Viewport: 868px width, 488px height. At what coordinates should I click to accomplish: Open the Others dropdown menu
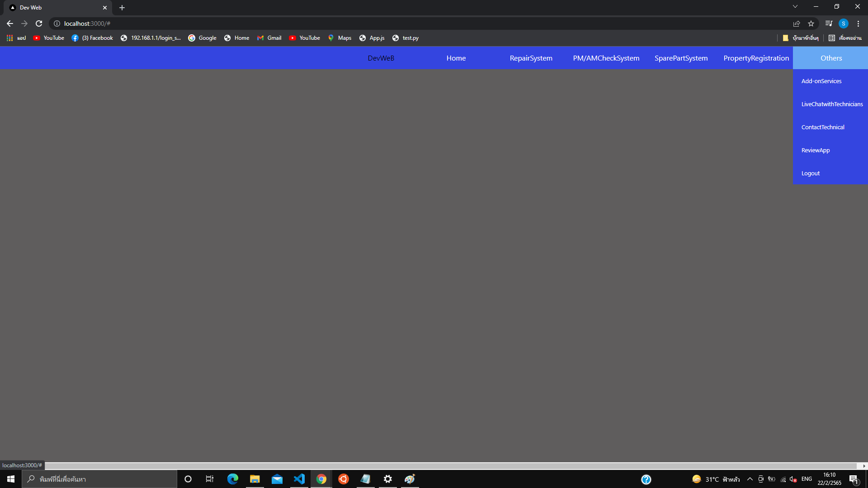pos(831,58)
